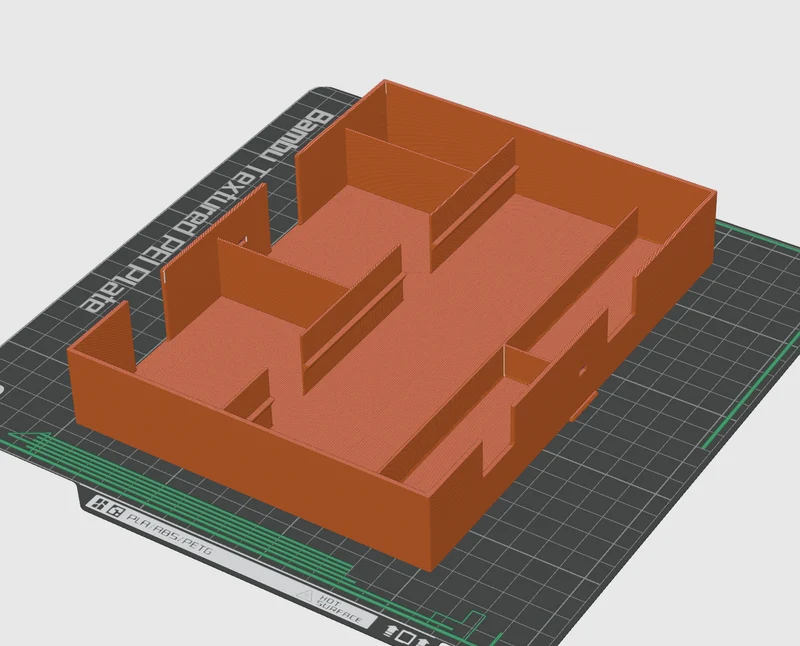Image resolution: width=800 pixels, height=646 pixels.
Task: Click the small tab protruding outside right wall
Action: click(583, 407)
